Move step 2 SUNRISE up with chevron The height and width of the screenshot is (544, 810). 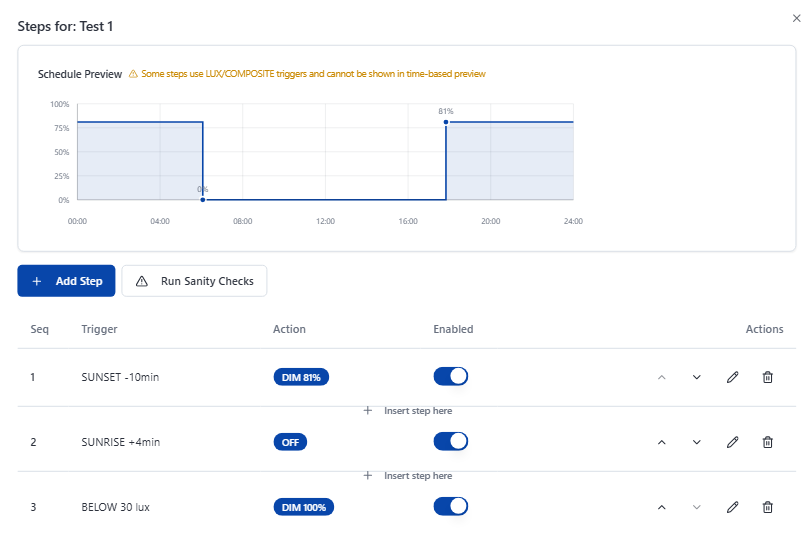662,443
